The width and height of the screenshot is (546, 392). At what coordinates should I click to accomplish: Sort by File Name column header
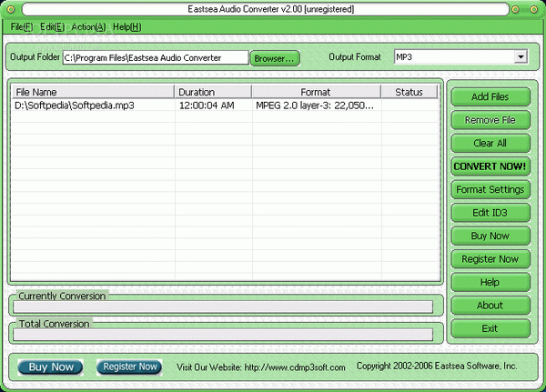click(93, 92)
